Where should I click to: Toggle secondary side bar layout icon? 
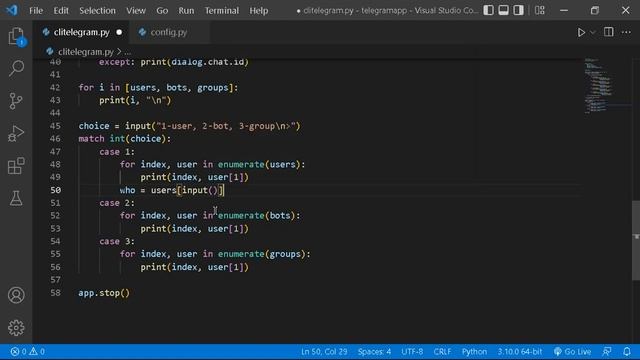tap(518, 10)
